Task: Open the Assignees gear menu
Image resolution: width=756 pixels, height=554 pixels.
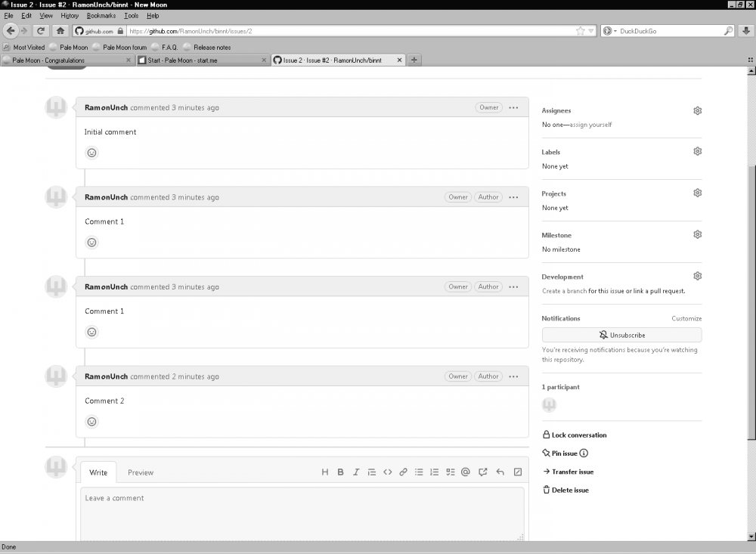Action: pos(697,110)
